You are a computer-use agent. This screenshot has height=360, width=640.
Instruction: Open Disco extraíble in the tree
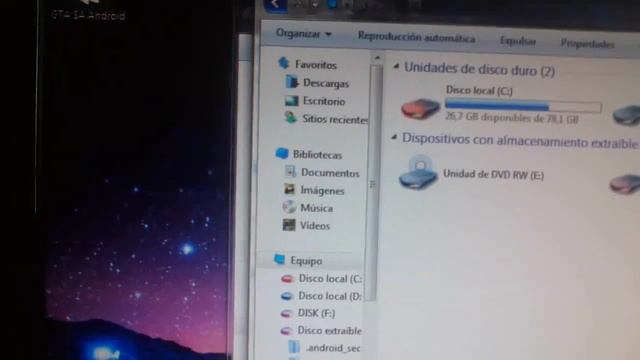329,330
